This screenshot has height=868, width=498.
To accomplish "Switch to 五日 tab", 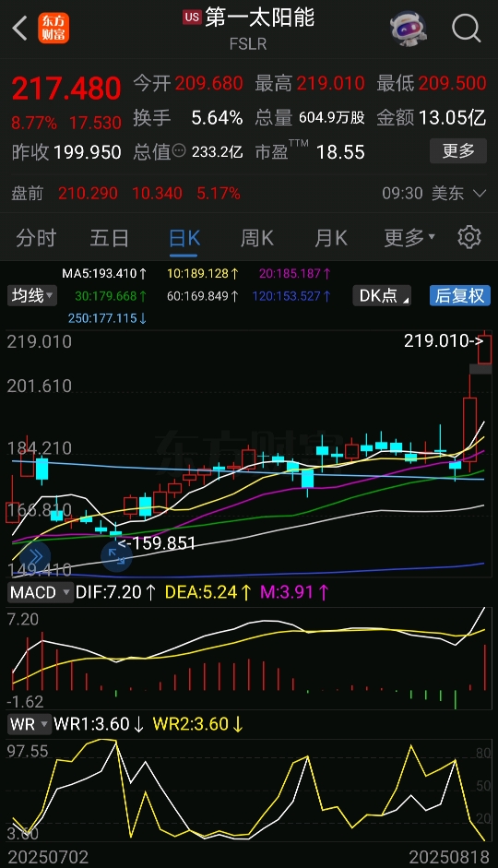I will (110, 238).
